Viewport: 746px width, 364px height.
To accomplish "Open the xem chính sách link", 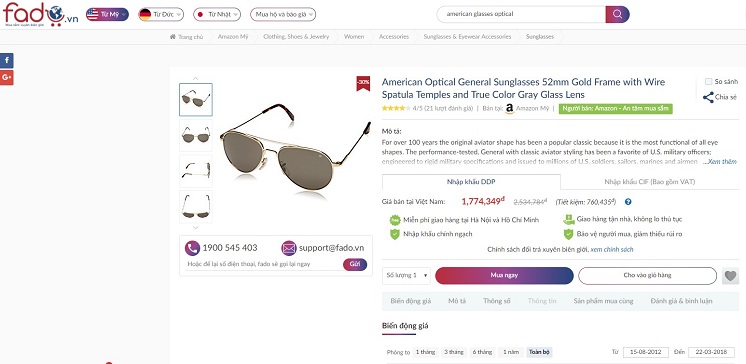I will click(612, 249).
